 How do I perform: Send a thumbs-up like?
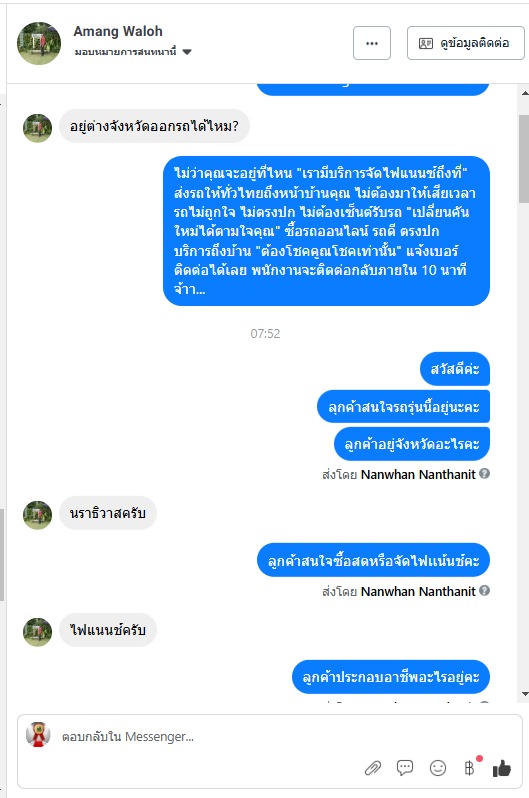click(x=502, y=767)
